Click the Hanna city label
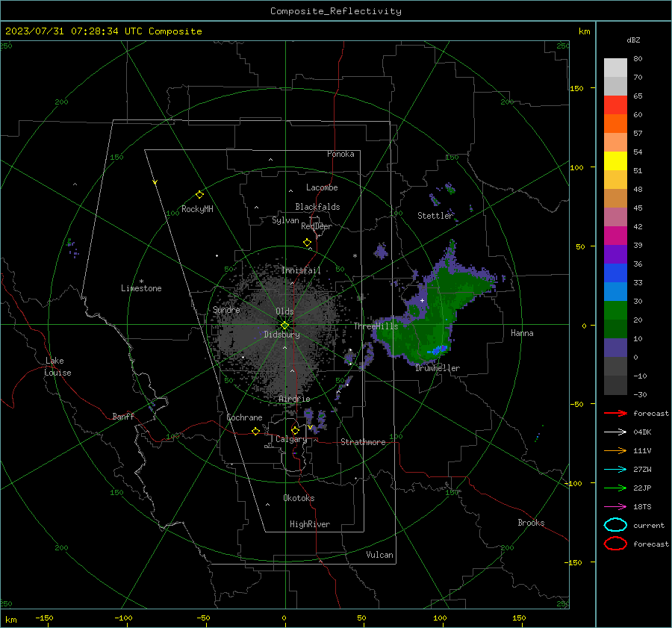The image size is (672, 628). [522, 333]
